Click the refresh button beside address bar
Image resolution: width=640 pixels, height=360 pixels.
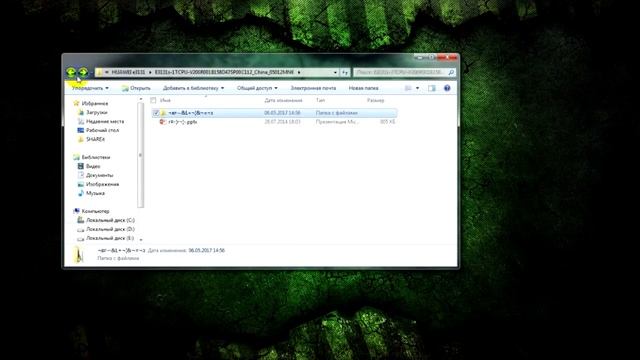[x=345, y=72]
